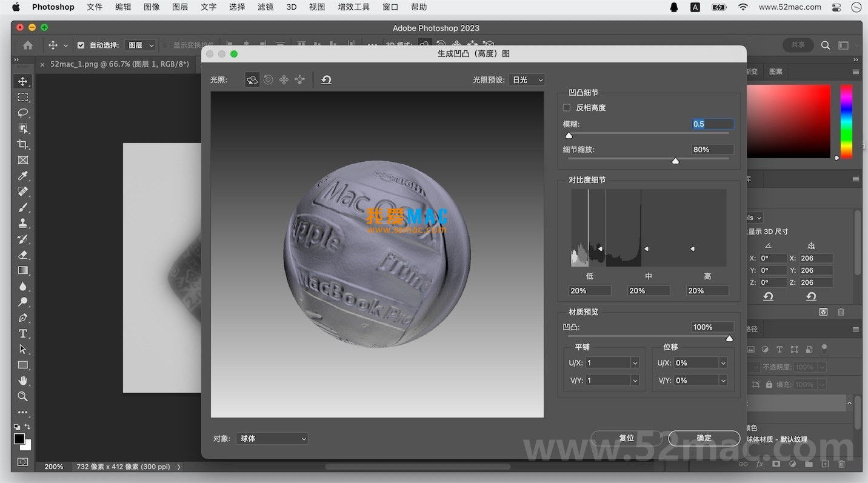
Task: Open the workspace switcher dropdown icon
Action: click(x=844, y=45)
